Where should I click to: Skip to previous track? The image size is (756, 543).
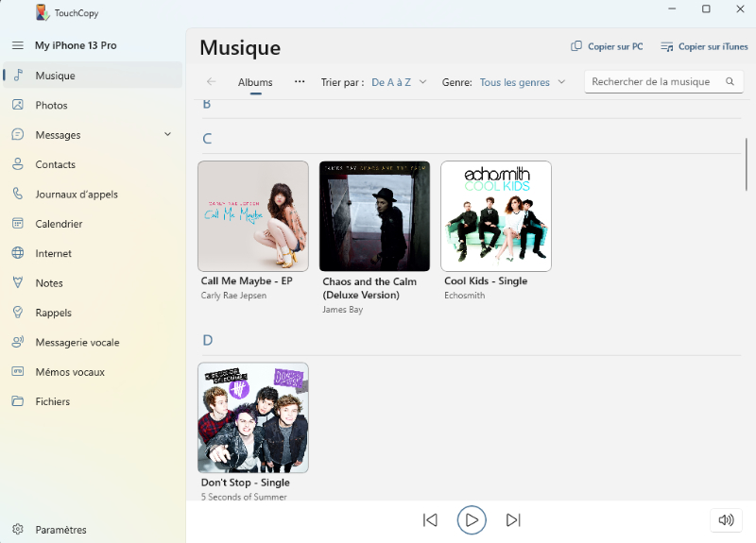tap(430, 520)
